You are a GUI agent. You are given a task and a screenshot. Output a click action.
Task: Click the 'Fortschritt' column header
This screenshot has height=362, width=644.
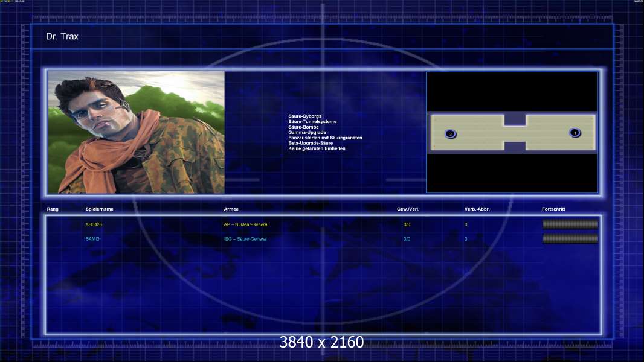[x=553, y=209]
